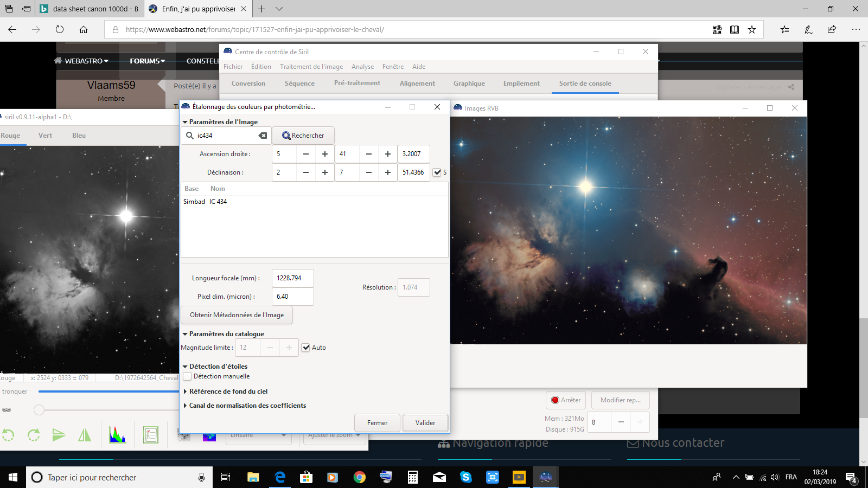This screenshot has width=868, height=488.
Task: Uncheck Auto magnitude limit
Action: (306, 348)
